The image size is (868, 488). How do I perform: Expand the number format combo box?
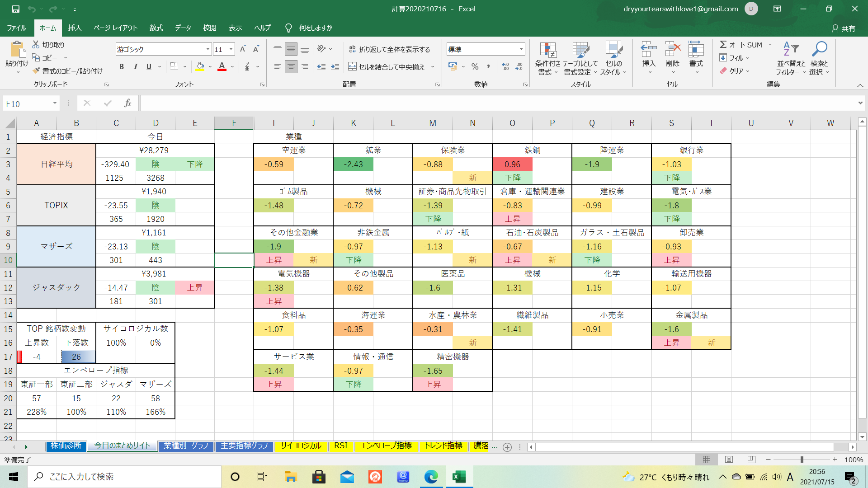point(521,49)
